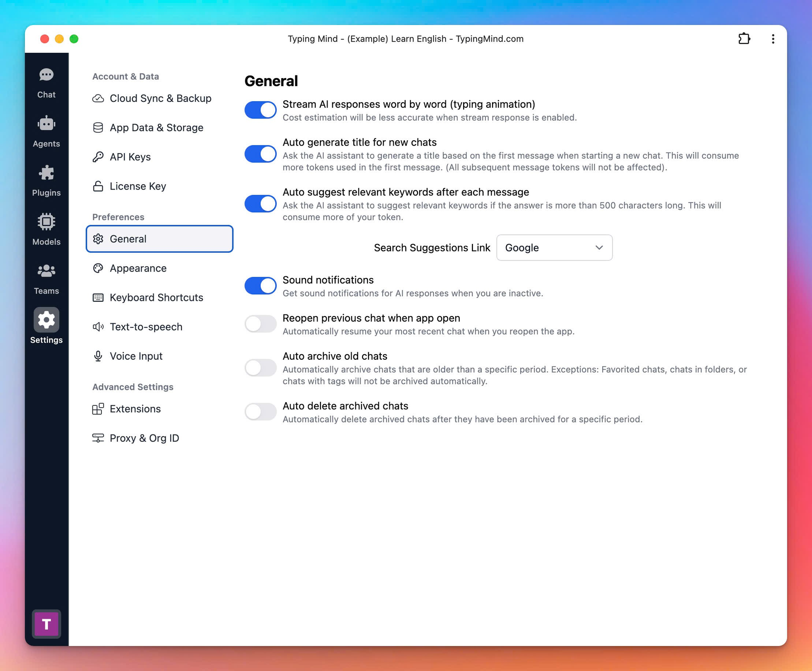812x671 pixels.
Task: Click the microphone icon beside Voice Input
Action: [98, 356]
